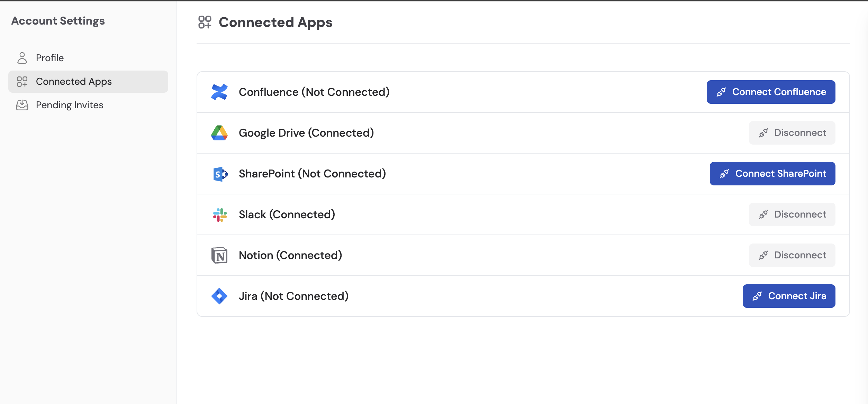
Task: Click the Pending Invites inbox icon
Action: point(22,105)
